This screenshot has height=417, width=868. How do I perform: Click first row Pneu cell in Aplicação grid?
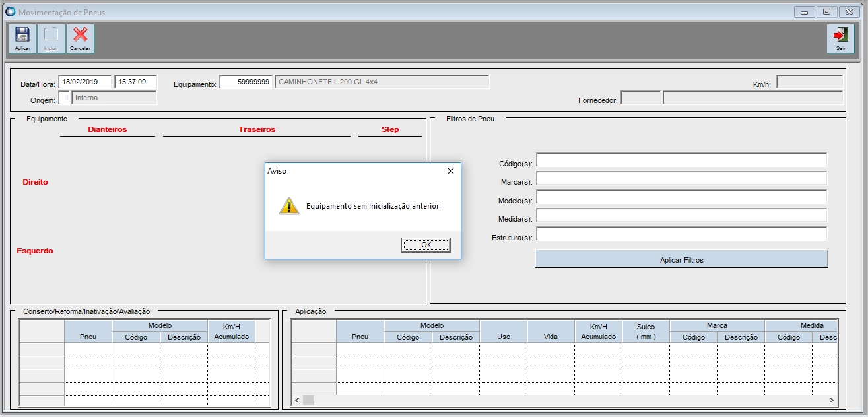[360, 350]
